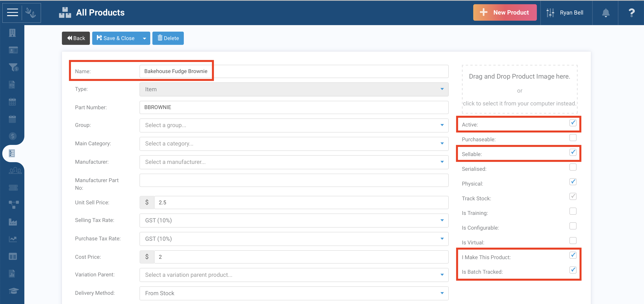The height and width of the screenshot is (304, 644).
Task: Enable the Is Training checkbox
Action: (573, 211)
